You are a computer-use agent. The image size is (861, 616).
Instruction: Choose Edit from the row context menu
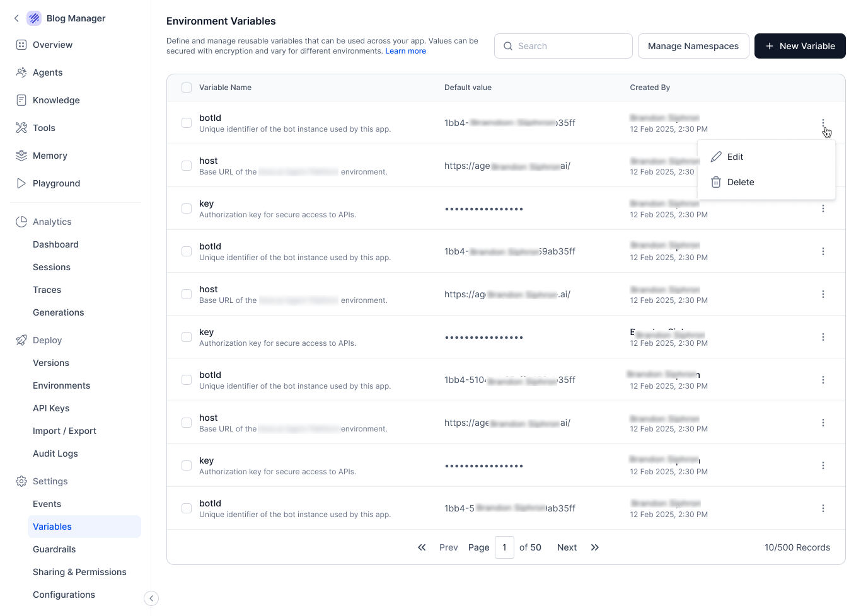[x=734, y=157]
